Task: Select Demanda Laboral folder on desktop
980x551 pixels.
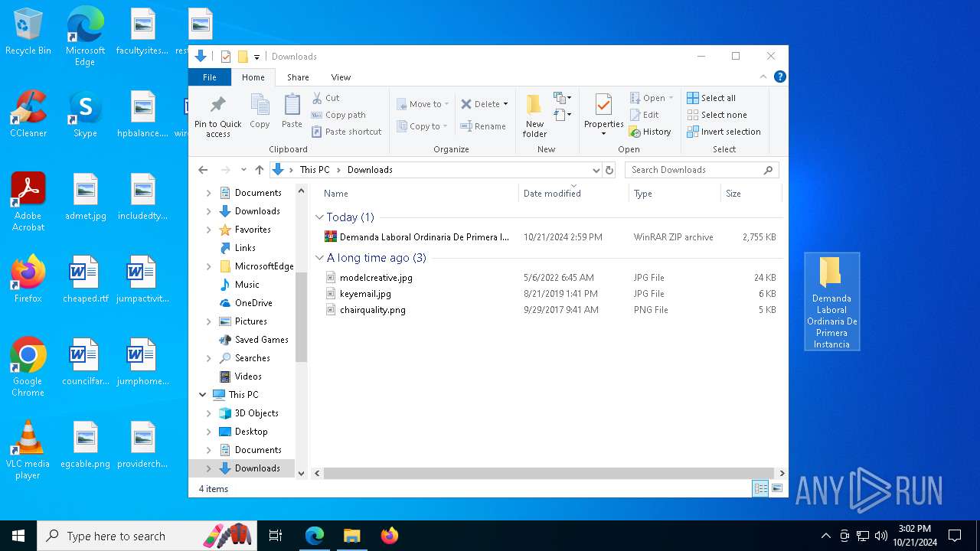Action: (831, 302)
